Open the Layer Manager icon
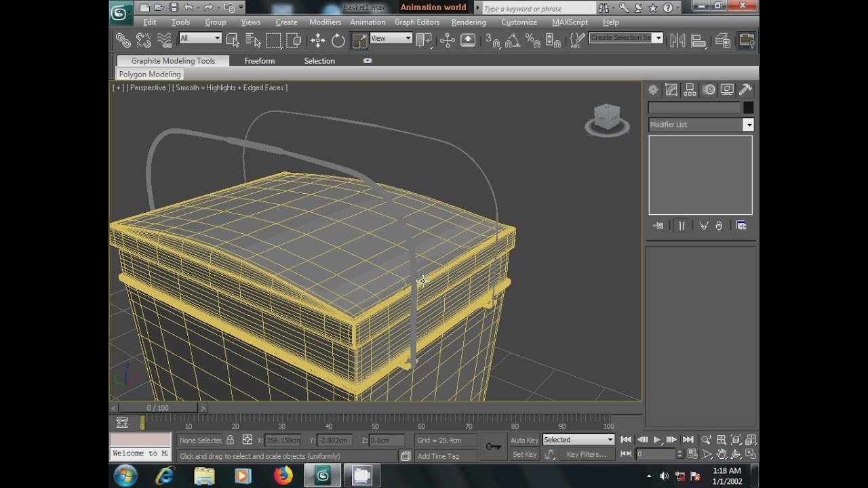This screenshot has height=488, width=868. pos(723,41)
